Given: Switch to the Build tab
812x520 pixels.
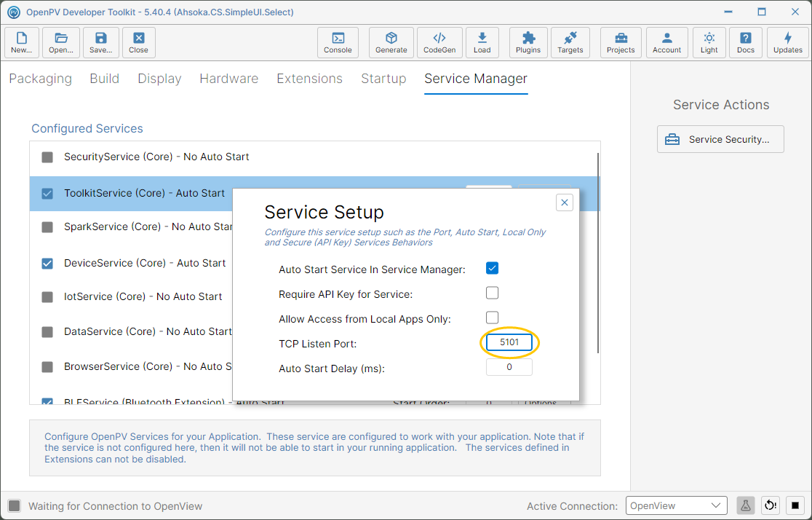Looking at the screenshot, I should (105, 79).
